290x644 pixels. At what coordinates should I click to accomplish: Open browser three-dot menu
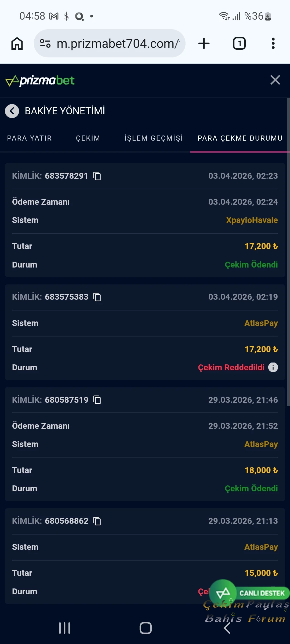(273, 43)
